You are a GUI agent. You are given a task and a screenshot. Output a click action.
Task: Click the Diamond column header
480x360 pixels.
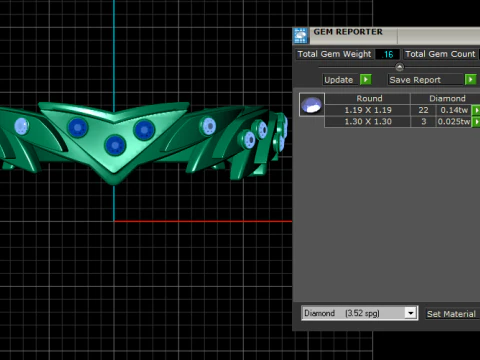[x=446, y=98]
